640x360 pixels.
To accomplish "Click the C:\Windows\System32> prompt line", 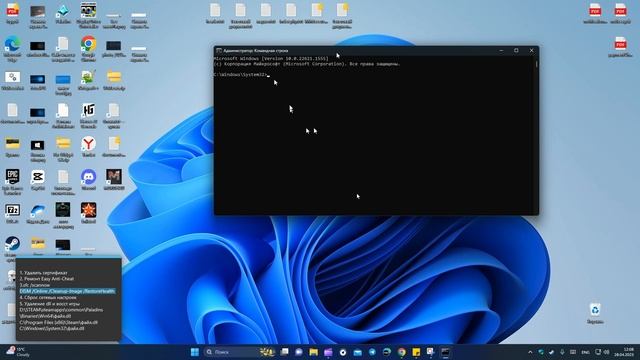I will (x=241, y=75).
